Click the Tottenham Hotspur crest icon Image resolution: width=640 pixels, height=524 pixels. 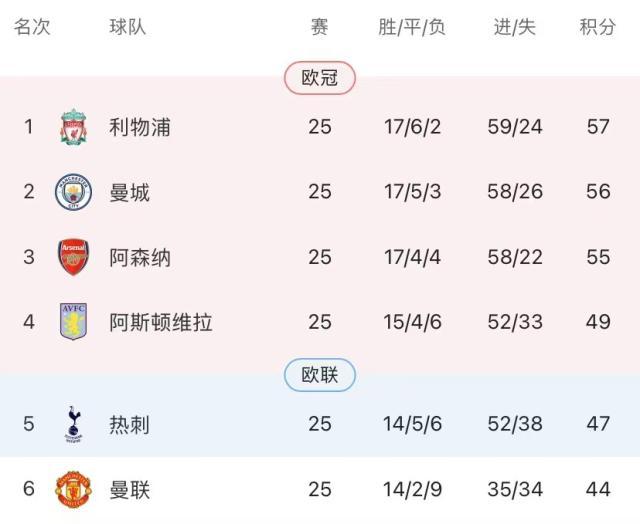74,424
